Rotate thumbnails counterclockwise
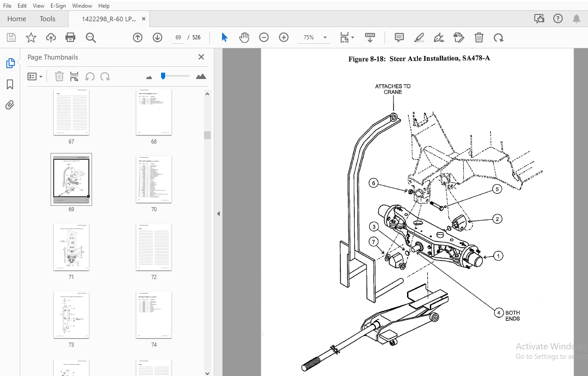Image resolution: width=588 pixels, height=376 pixels. (x=90, y=76)
